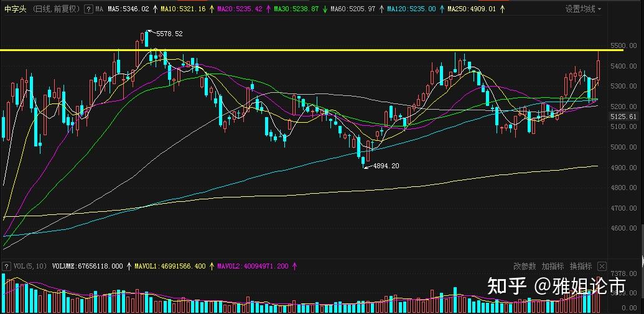Click the 4894.20 low price marker

[x=385, y=166]
